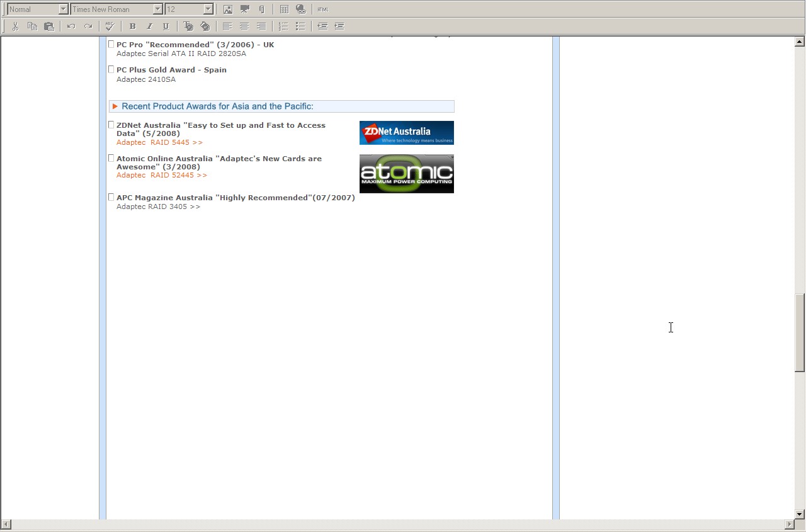Image resolution: width=806 pixels, height=532 pixels.
Task: Click the ZDNet Australia logo image
Action: 407,133
